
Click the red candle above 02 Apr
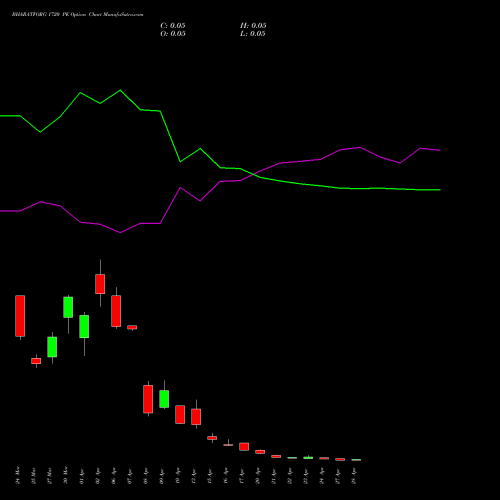(x=100, y=284)
